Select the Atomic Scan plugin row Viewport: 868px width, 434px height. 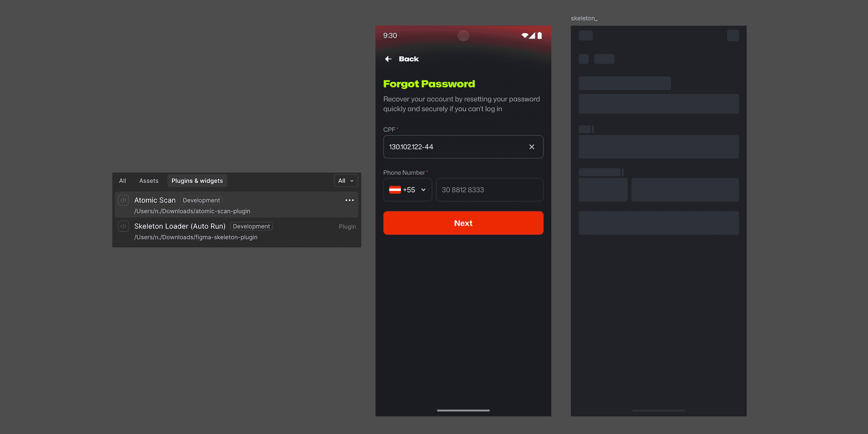coord(237,205)
